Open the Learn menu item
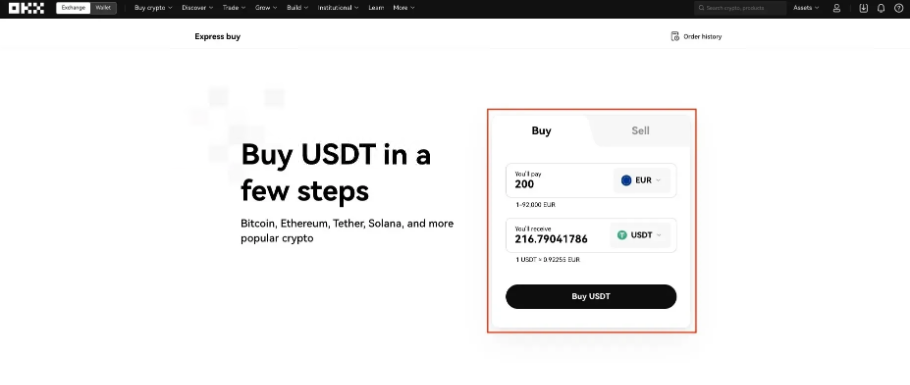The width and height of the screenshot is (910, 385). pos(376,8)
